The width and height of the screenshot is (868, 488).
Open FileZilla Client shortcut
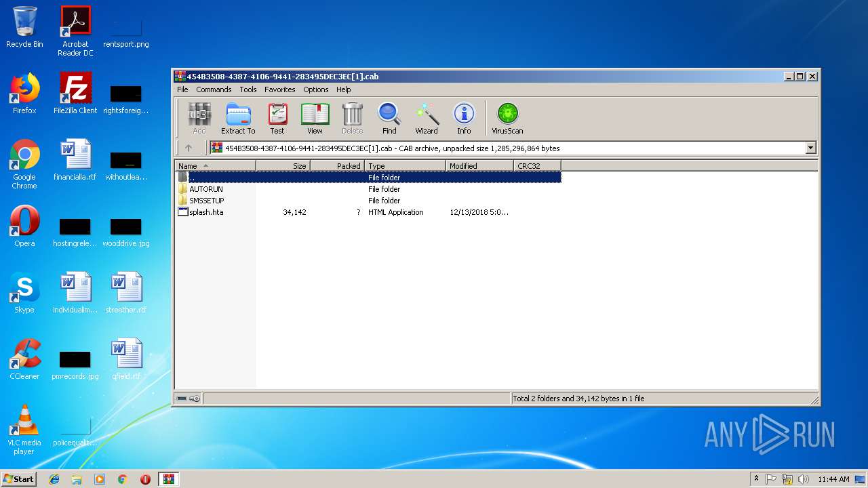click(75, 94)
